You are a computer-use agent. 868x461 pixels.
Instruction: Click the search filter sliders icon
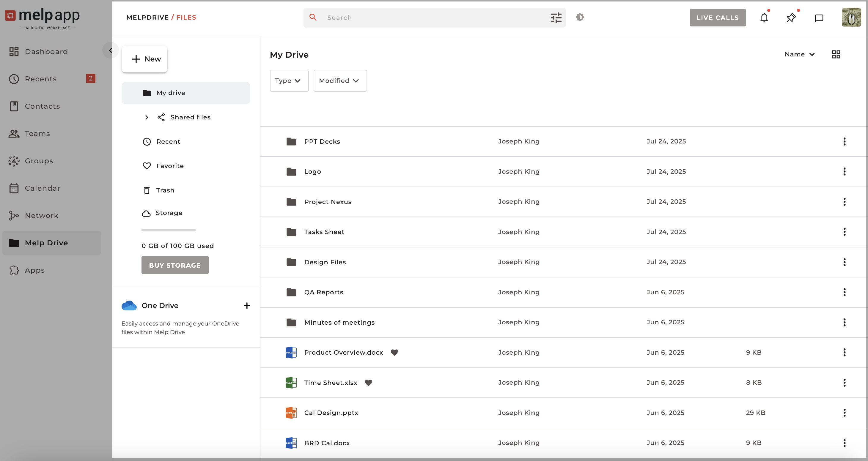pyautogui.click(x=556, y=18)
